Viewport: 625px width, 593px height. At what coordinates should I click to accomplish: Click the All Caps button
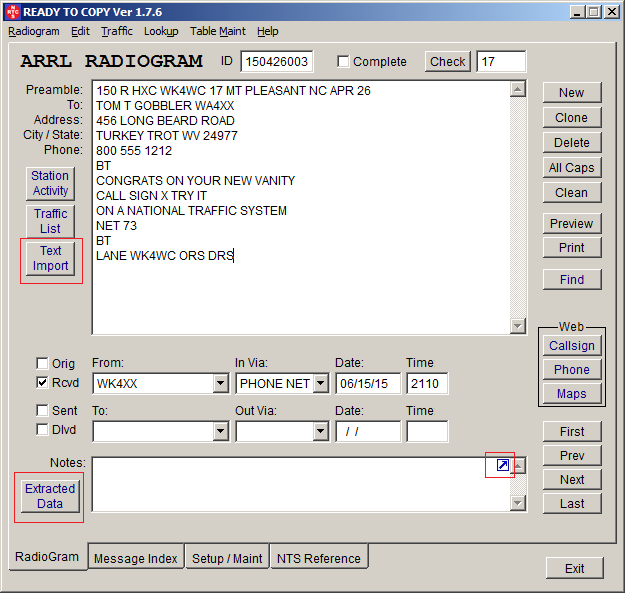point(572,167)
